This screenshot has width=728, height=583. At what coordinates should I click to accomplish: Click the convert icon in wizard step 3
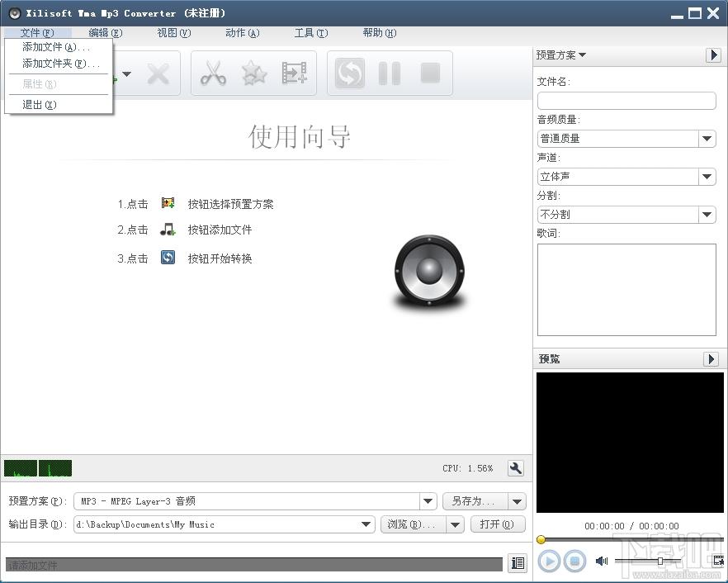point(168,258)
